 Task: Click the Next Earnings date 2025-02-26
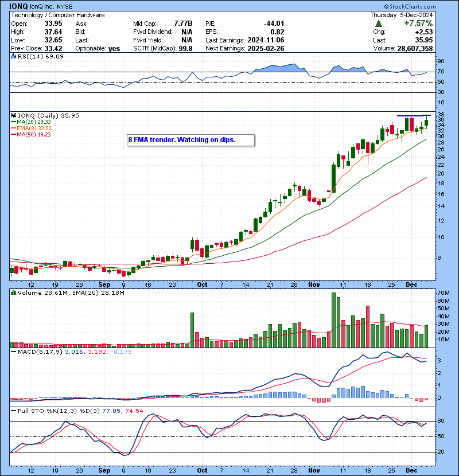tap(266, 48)
